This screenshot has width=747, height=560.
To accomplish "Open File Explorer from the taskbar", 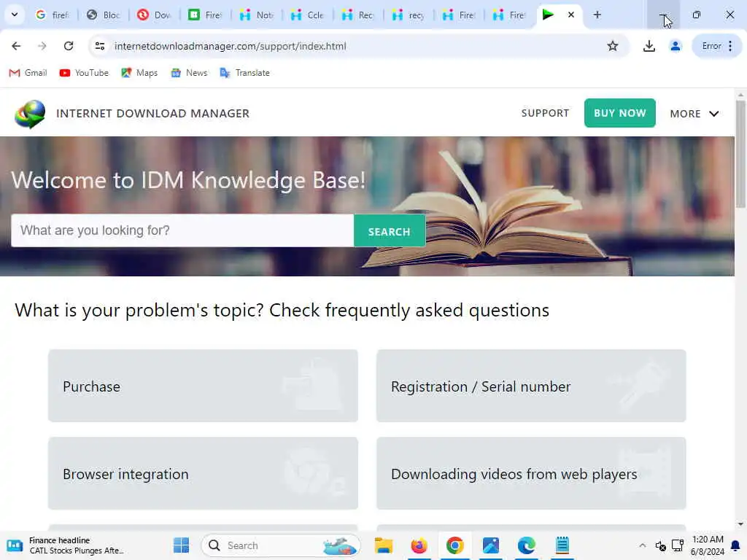I will click(x=383, y=545).
